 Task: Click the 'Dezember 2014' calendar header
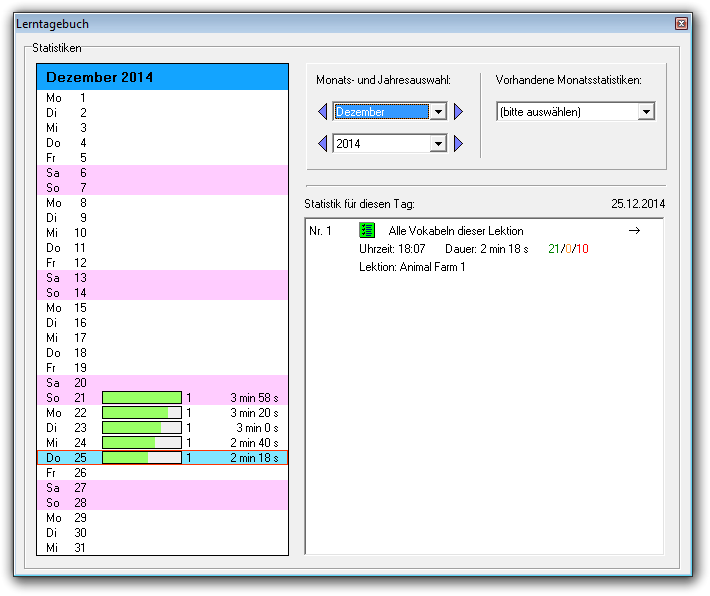coord(162,77)
